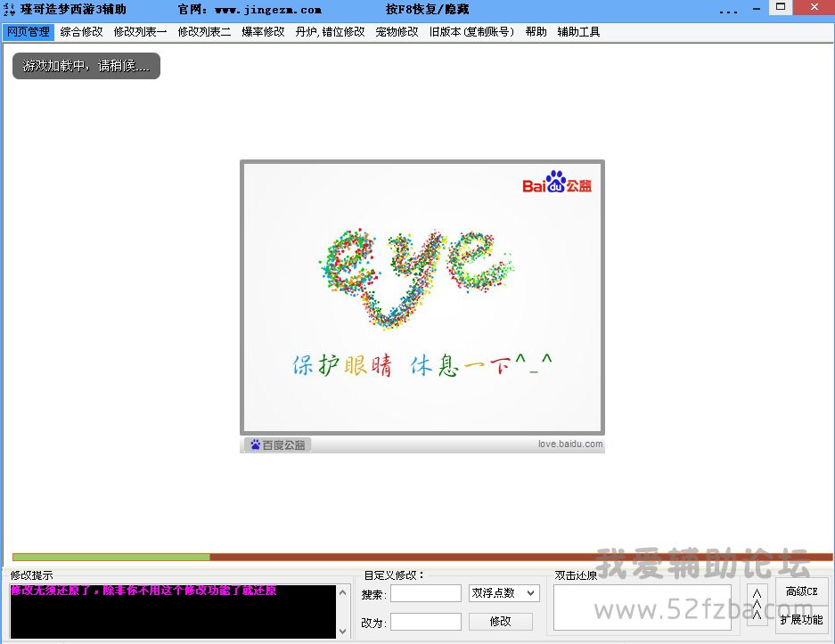Open the 网页管理 menu
The height and width of the screenshot is (644, 835).
pyautogui.click(x=29, y=32)
